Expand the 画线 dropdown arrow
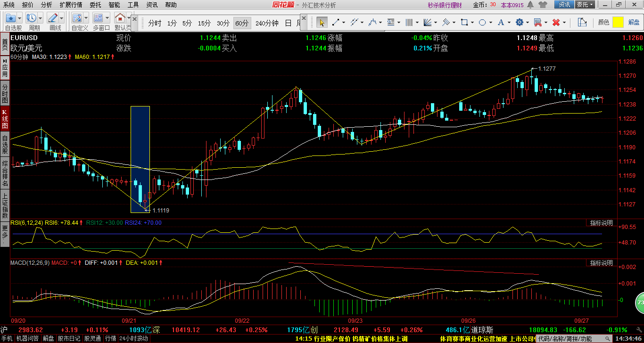The image size is (644, 343). tap(62, 18)
